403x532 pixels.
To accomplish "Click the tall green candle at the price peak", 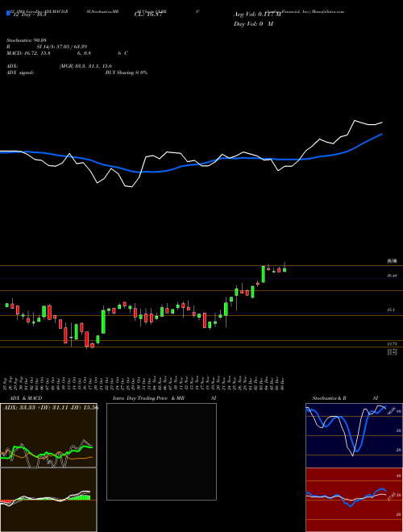I will [264, 274].
